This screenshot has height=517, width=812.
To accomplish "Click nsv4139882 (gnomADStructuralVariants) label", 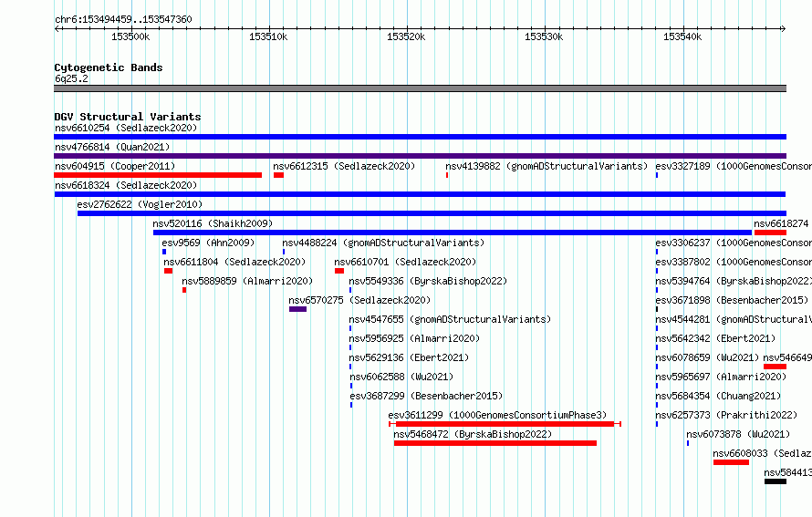I will coord(547,166).
